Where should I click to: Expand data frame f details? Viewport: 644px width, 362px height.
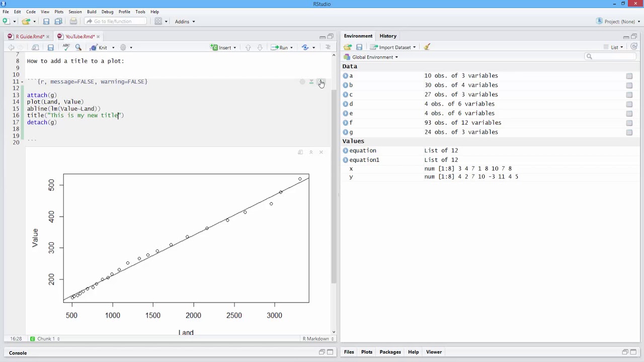(x=346, y=123)
